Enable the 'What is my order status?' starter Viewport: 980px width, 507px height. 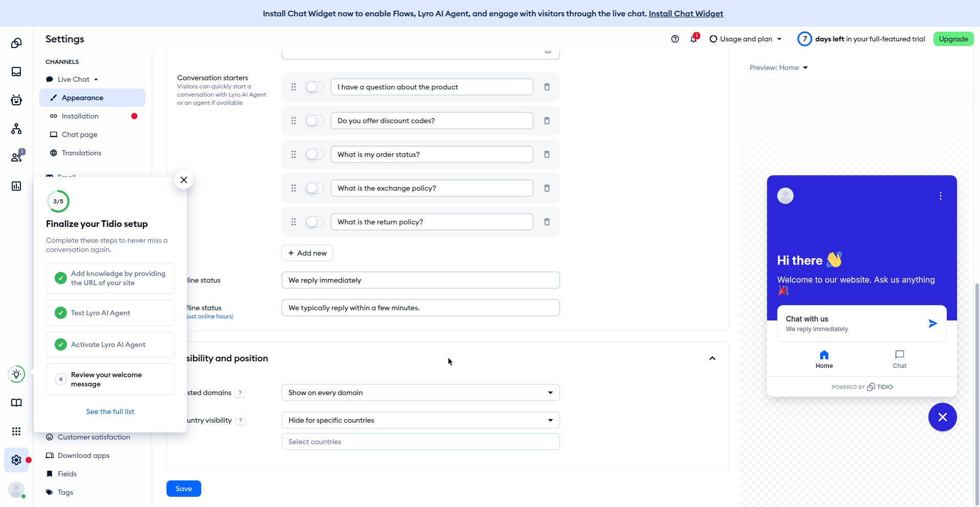click(x=315, y=154)
